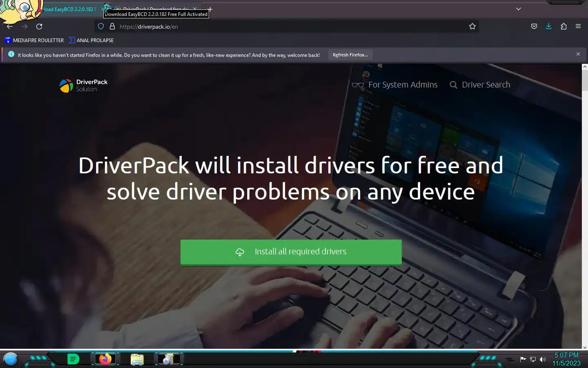Expand the list all tabs chevron
The height and width of the screenshot is (368, 588).
click(519, 9)
